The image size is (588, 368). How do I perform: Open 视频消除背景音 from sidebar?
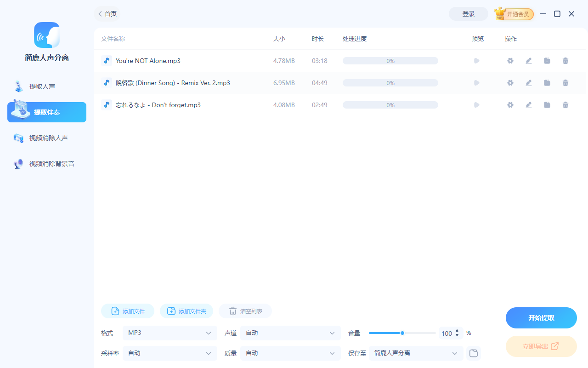tap(51, 164)
